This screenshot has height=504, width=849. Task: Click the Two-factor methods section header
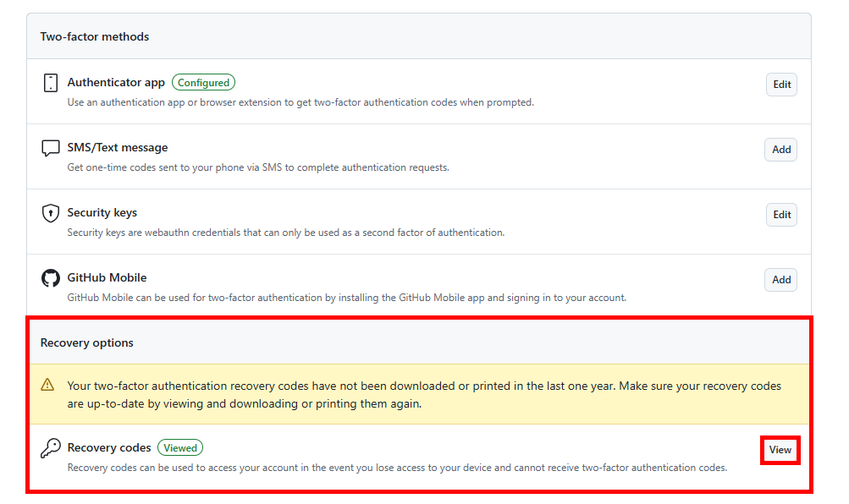click(95, 37)
